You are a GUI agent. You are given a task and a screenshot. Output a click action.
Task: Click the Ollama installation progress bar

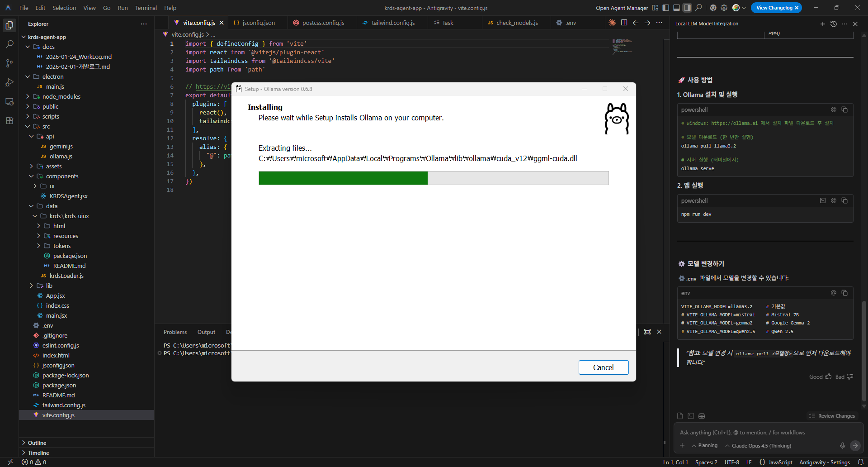click(433, 178)
